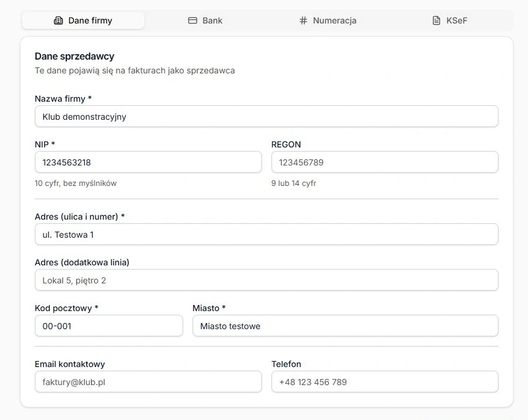Click the Telefon input field

385,381
